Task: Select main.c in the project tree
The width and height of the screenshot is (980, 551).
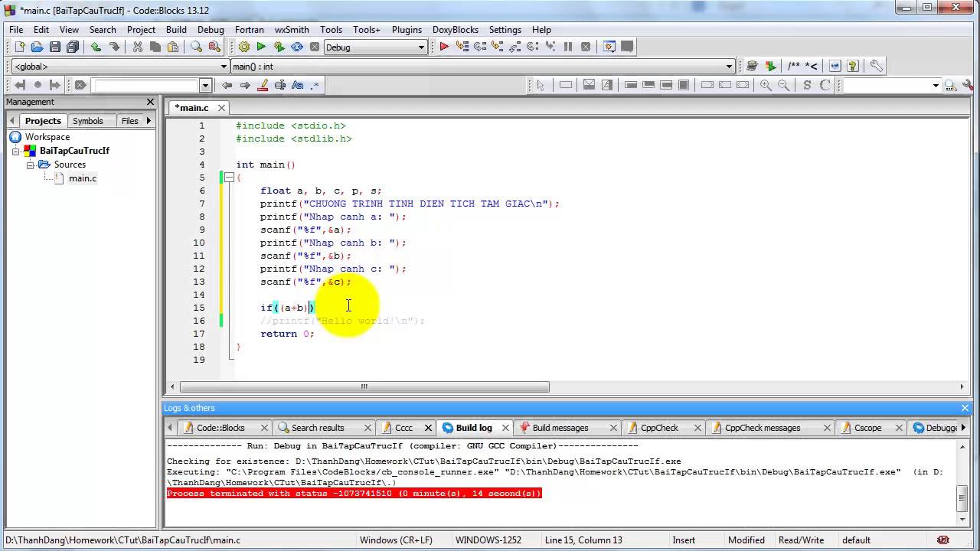Action: click(x=83, y=178)
